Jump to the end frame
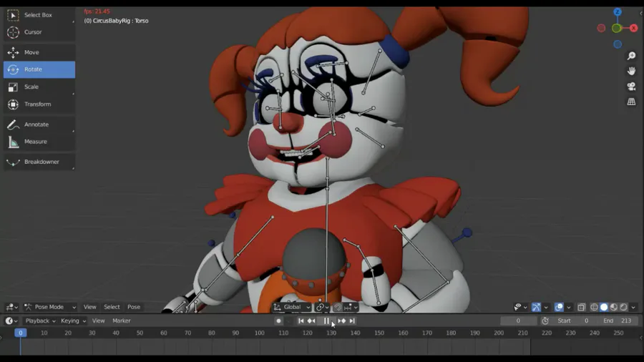 point(352,321)
